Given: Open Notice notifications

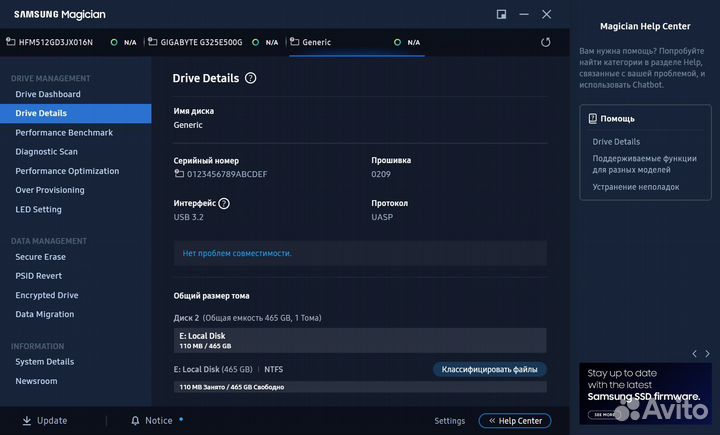Looking at the screenshot, I should coord(158,421).
